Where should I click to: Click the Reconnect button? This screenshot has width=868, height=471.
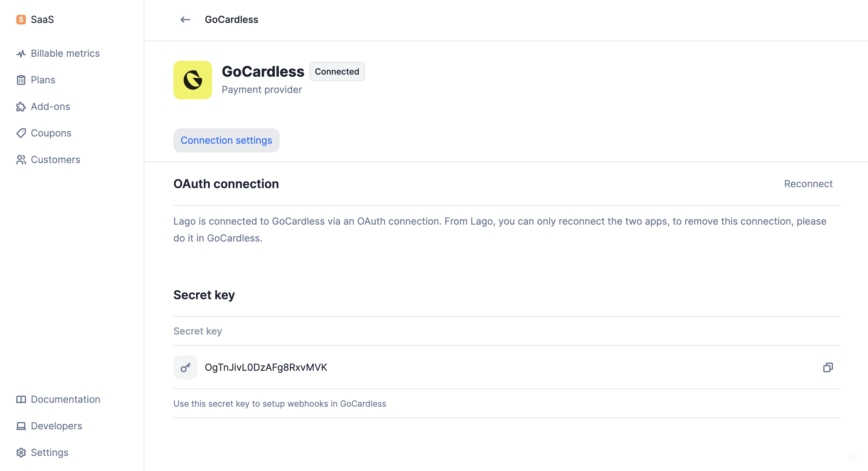pos(808,184)
